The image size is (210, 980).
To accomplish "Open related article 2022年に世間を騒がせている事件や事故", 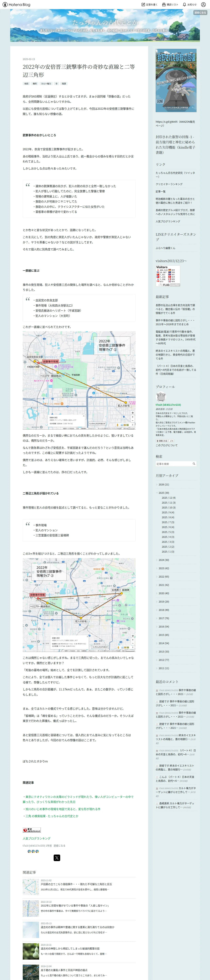I will pyautogui.click(x=75, y=906).
